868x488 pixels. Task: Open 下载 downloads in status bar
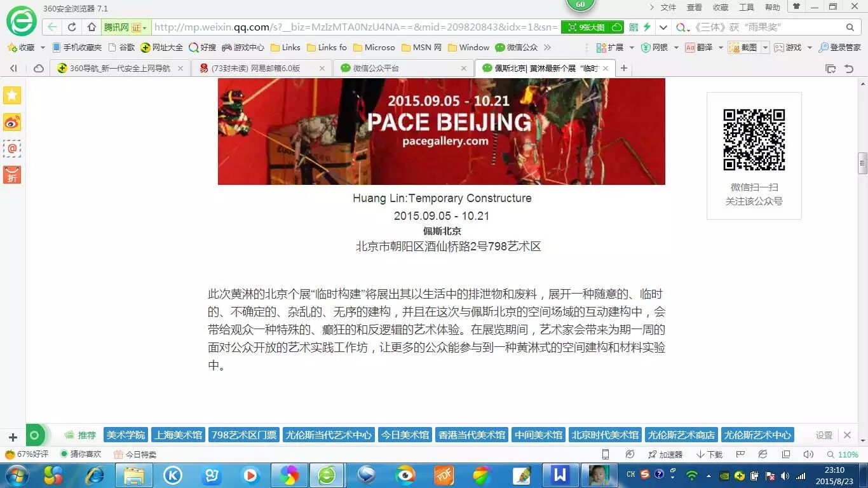point(710,454)
